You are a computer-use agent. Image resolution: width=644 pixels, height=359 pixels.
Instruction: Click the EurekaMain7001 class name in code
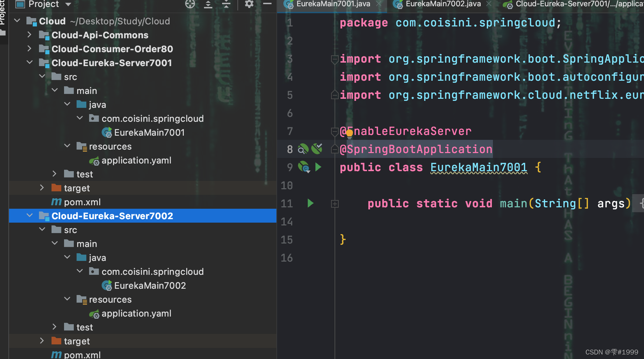coord(479,167)
